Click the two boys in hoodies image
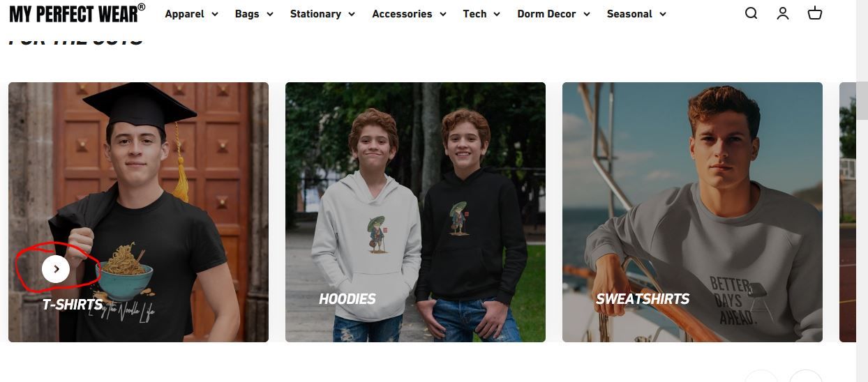The height and width of the screenshot is (382, 868). point(415,212)
